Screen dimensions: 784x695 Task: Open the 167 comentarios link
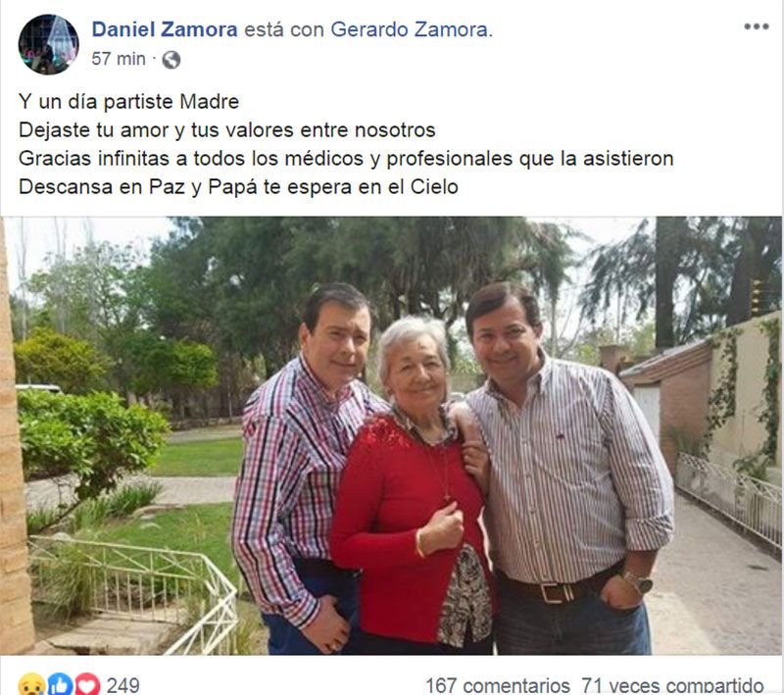point(498,685)
